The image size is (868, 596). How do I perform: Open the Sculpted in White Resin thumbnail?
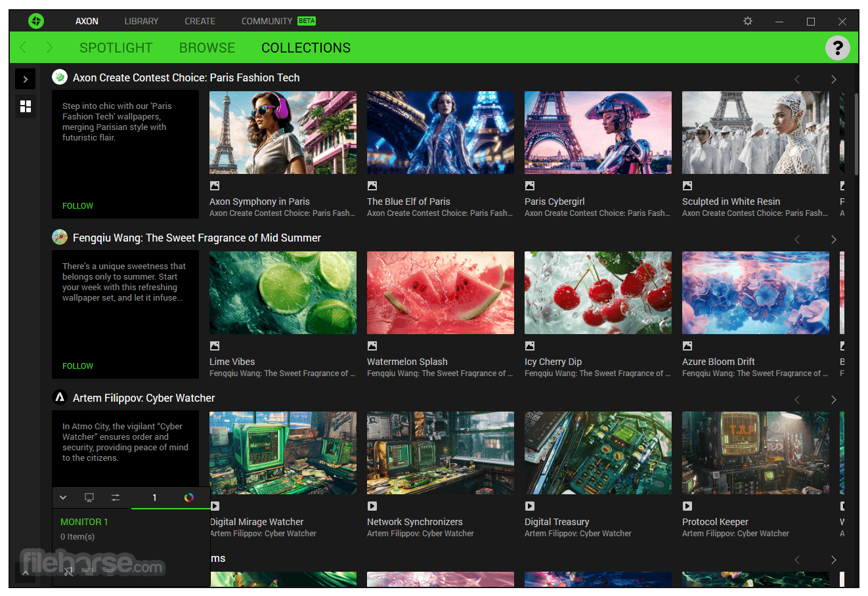(x=756, y=133)
